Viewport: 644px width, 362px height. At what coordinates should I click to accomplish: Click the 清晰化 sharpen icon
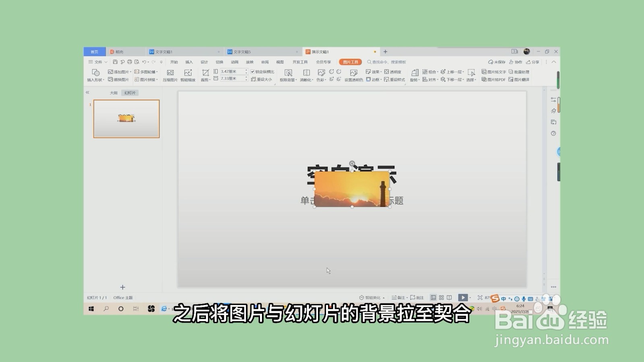point(306,73)
